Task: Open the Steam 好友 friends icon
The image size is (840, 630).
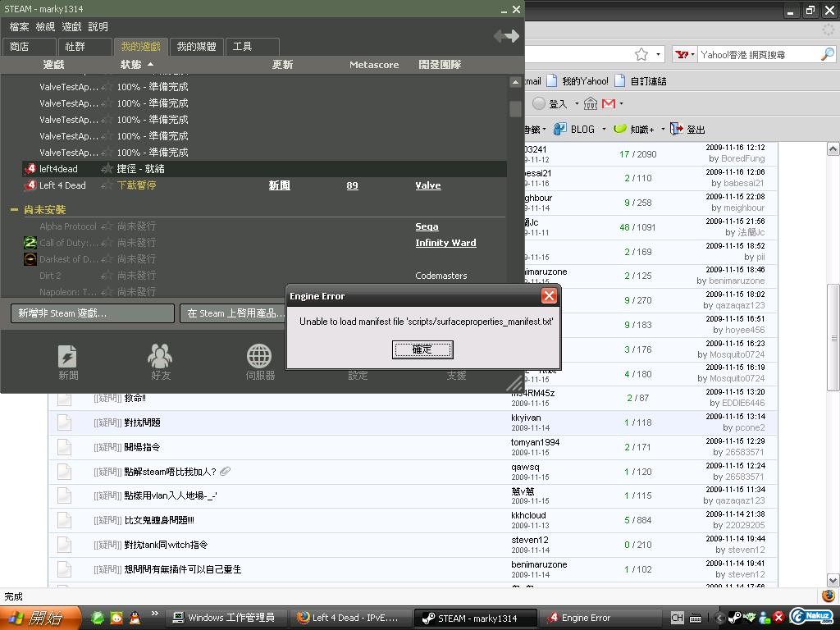Action: [160, 356]
